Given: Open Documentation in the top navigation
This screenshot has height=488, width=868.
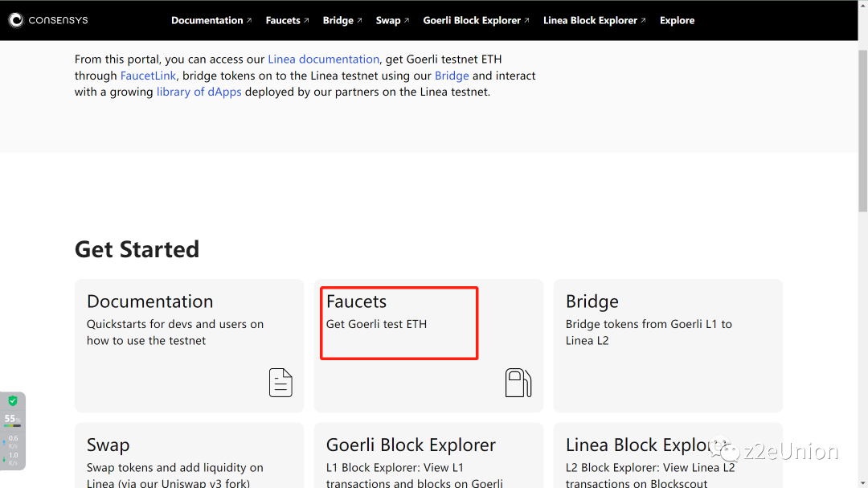Looking at the screenshot, I should point(207,20).
